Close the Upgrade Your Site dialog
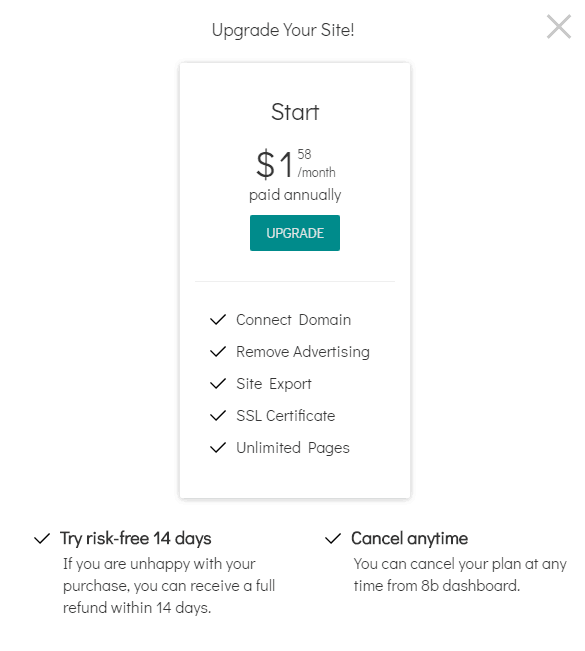Screen dimensions: 585x651 click(558, 27)
